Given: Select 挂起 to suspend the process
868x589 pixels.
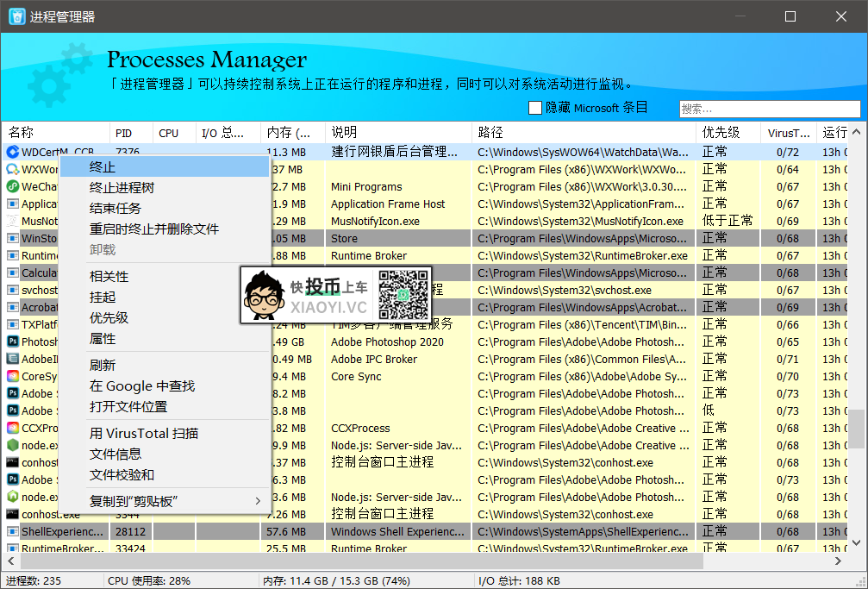Looking at the screenshot, I should coord(165,297).
